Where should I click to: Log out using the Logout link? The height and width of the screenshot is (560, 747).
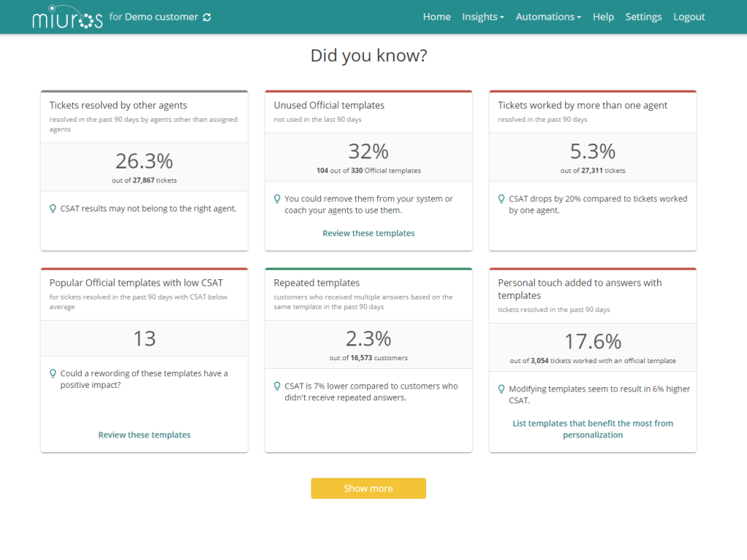pyautogui.click(x=689, y=17)
